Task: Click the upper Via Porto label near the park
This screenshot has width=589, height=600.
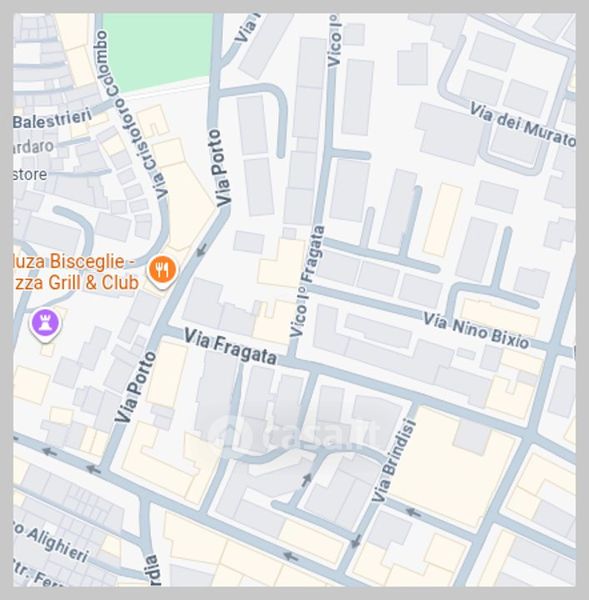Action: (220, 168)
